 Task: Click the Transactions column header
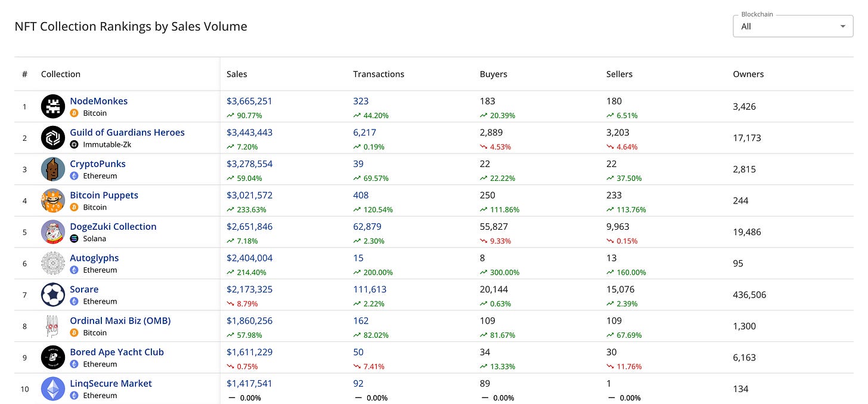pos(379,74)
